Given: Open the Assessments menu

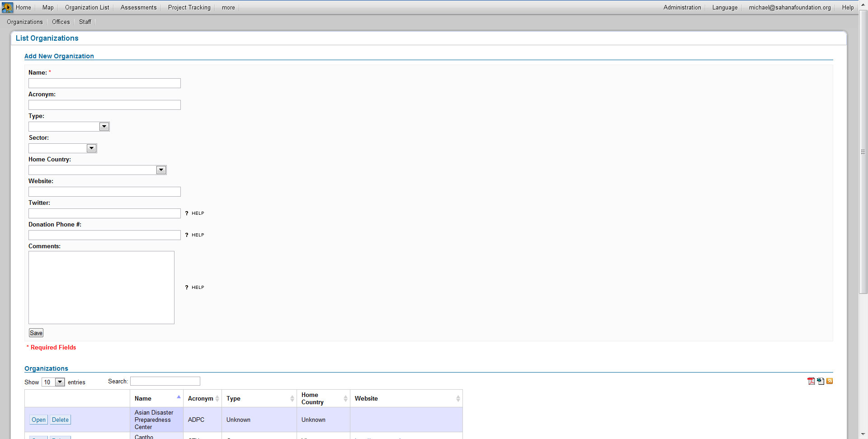Looking at the screenshot, I should click(138, 7).
